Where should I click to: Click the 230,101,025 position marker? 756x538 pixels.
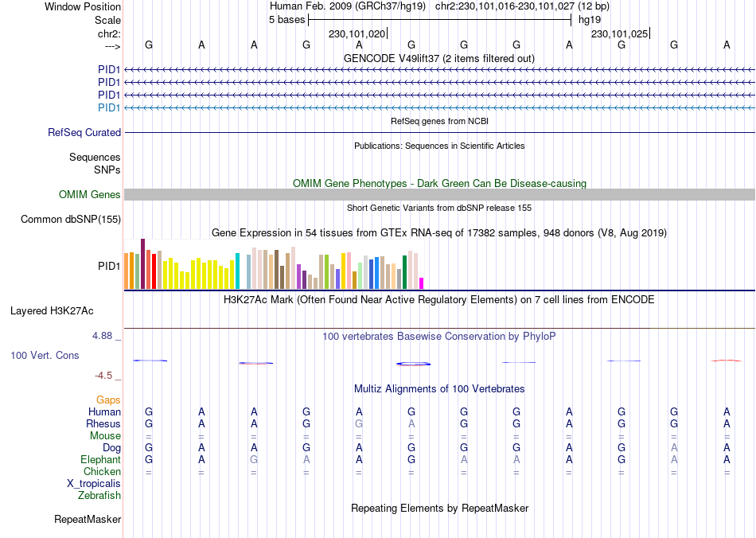coord(620,33)
